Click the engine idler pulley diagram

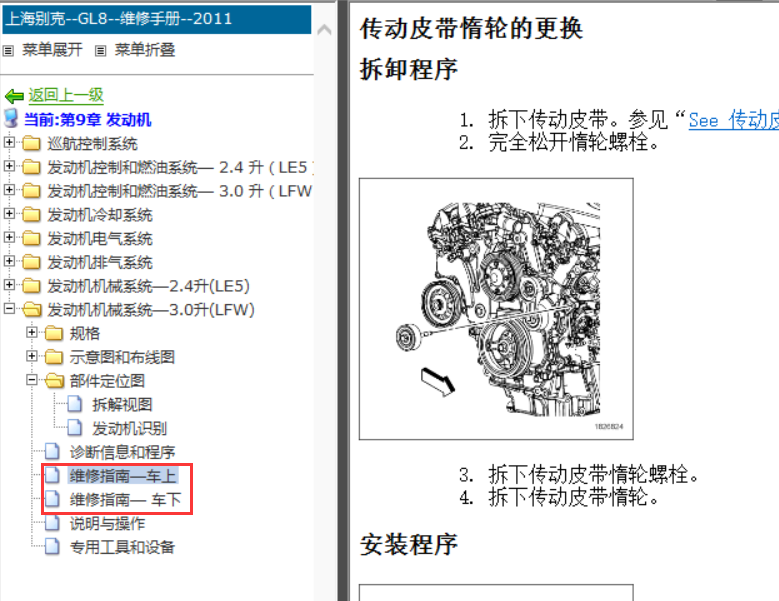(496, 309)
